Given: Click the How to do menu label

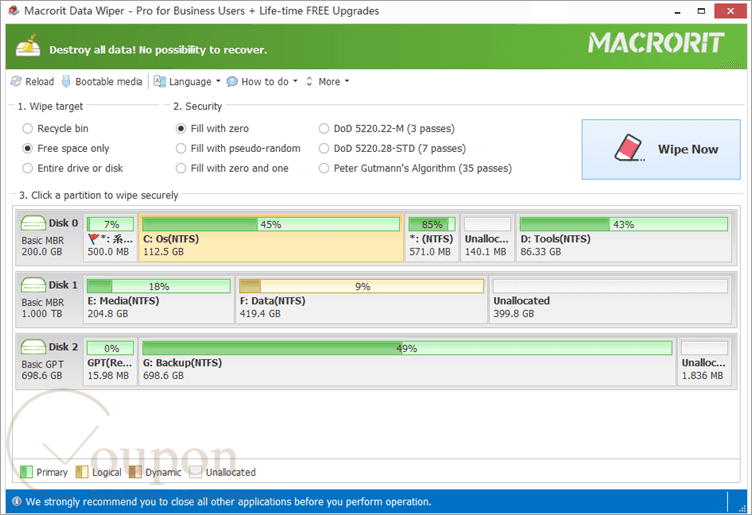Looking at the screenshot, I should tap(265, 82).
